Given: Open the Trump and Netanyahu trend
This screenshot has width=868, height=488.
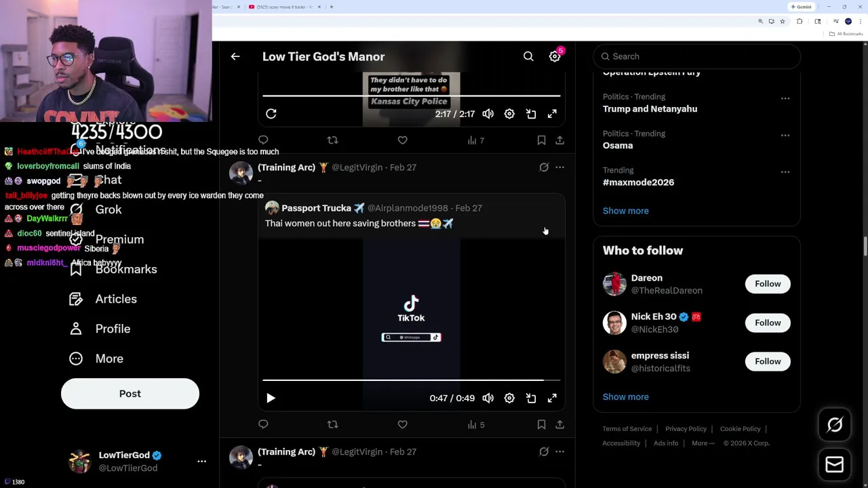Looking at the screenshot, I should (x=650, y=109).
